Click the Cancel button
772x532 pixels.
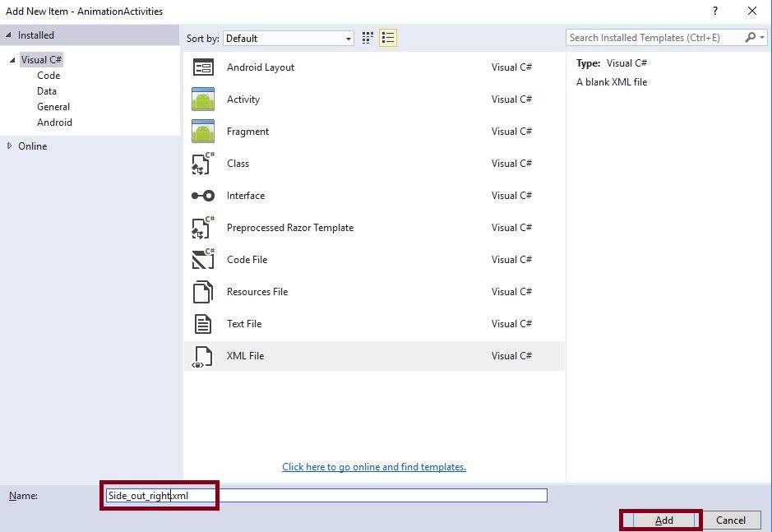(x=731, y=520)
